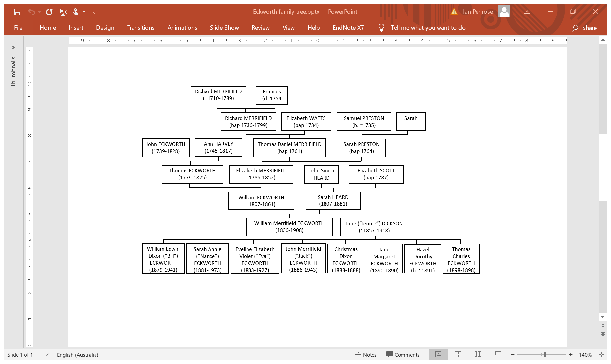611x364 pixels.
Task: Start slideshow from beginning icon in title bar
Action: [x=63, y=12]
